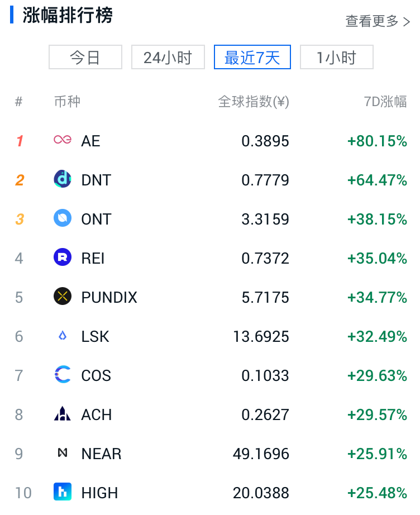Click the PUNDIX price 5.7175
Viewport: 420px width, 515px height.
[265, 297]
